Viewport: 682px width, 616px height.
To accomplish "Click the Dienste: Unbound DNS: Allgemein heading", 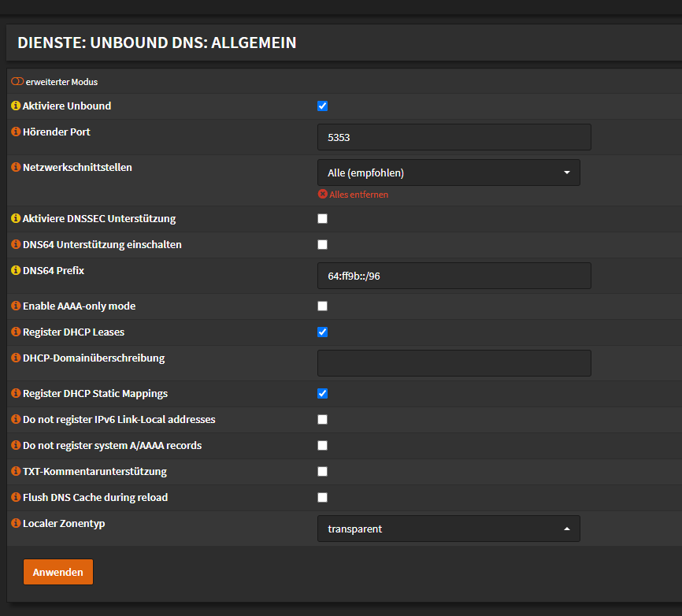I will tap(157, 43).
